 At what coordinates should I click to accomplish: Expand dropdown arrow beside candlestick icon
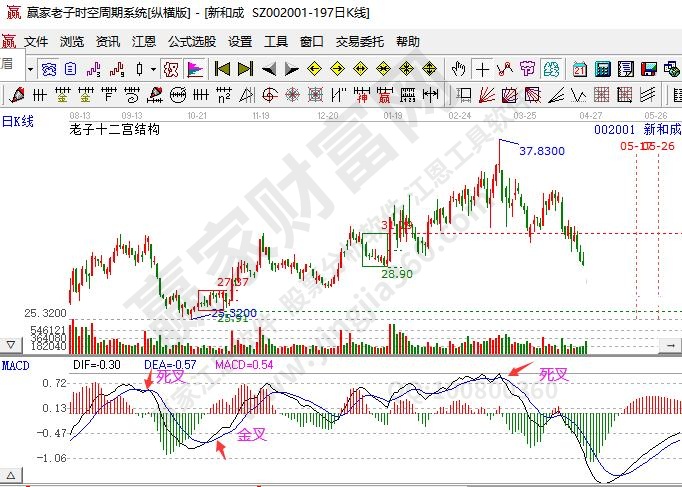click(153, 69)
